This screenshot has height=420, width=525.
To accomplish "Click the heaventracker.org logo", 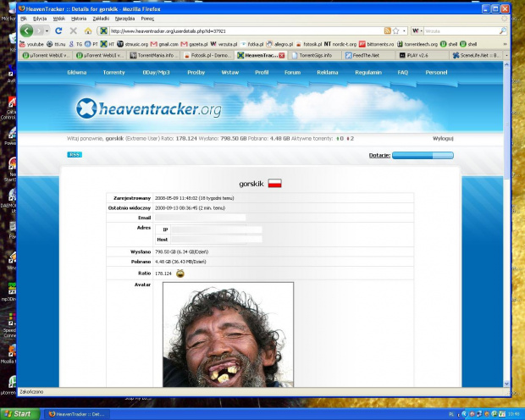I will [x=149, y=108].
